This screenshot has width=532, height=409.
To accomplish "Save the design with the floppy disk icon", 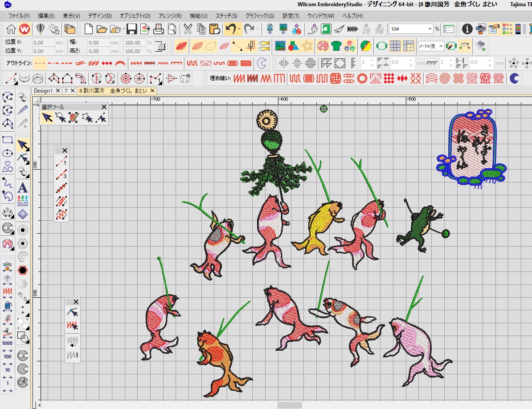I will [x=131, y=29].
